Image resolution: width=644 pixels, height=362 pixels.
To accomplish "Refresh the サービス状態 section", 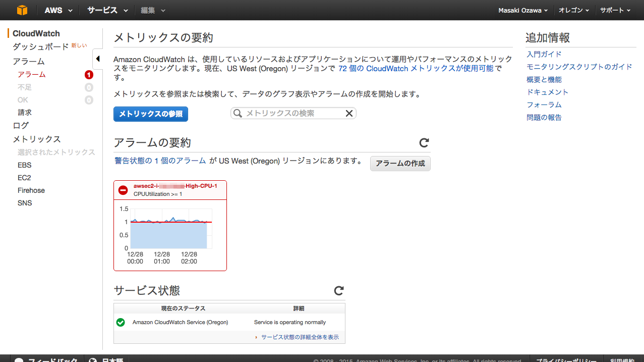I will point(339,291).
